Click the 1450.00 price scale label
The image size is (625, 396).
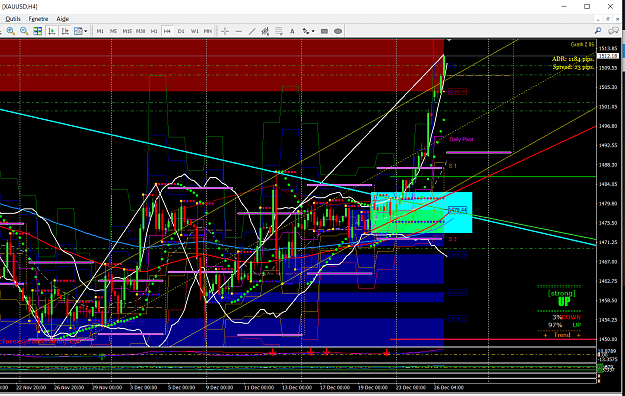click(608, 339)
